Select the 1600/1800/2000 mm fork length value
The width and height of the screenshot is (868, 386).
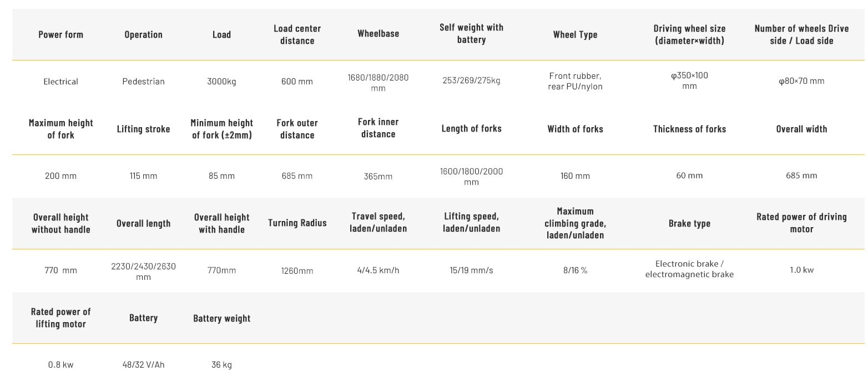click(471, 176)
